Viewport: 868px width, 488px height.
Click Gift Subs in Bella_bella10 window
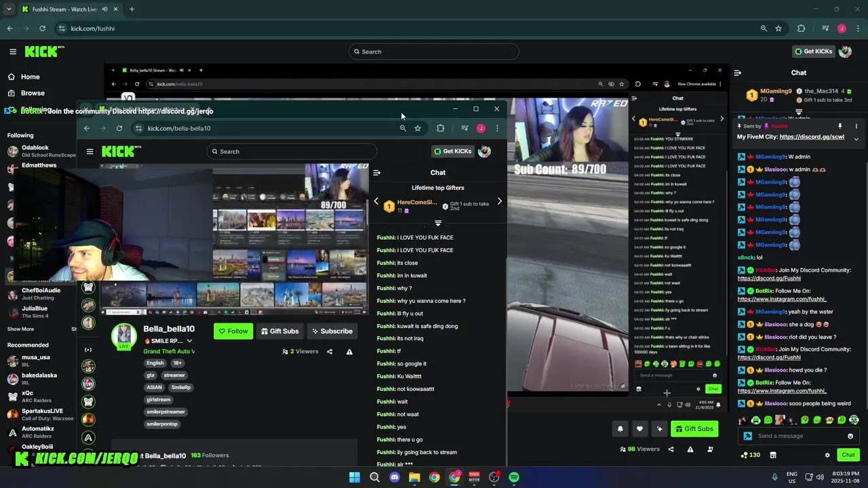(x=280, y=331)
